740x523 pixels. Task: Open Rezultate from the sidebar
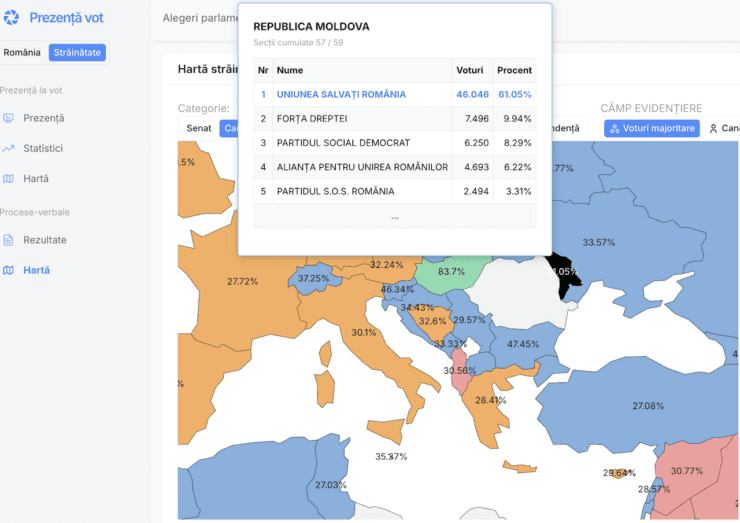(x=45, y=240)
